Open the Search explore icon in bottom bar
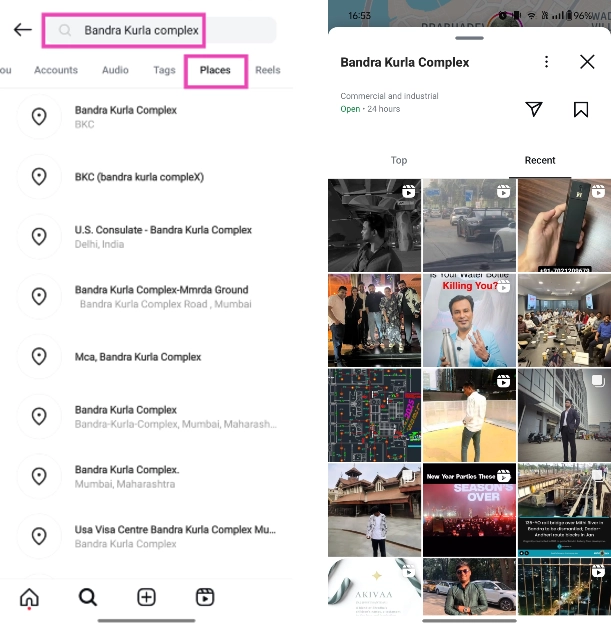 tap(88, 597)
